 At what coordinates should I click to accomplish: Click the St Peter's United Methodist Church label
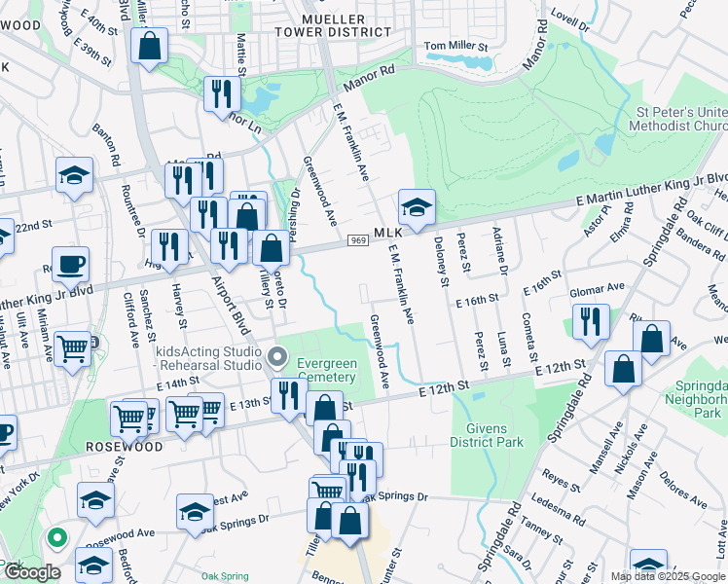678,119
